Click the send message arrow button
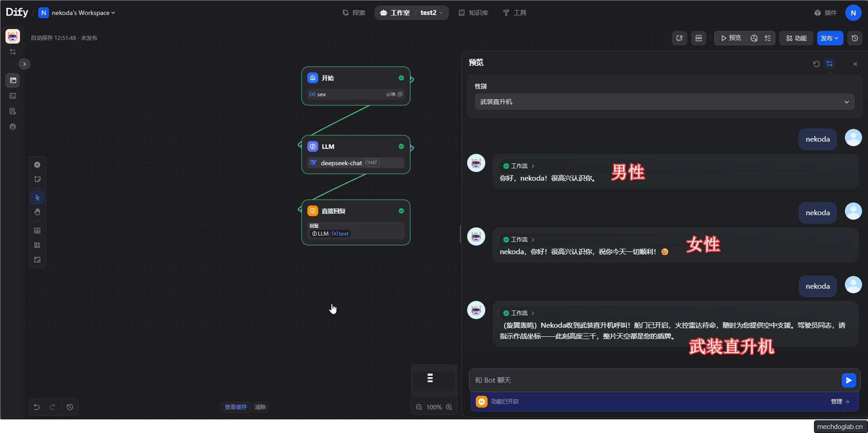 [848, 380]
